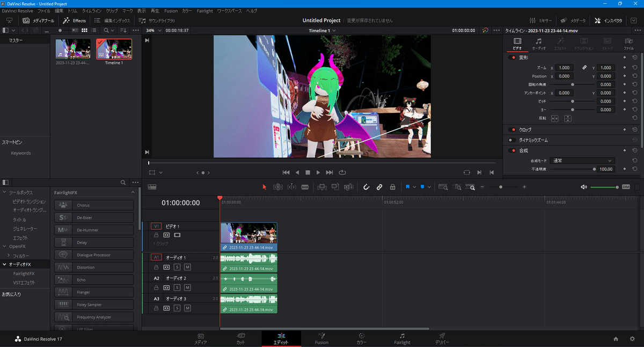Viewport: 644px width, 347px height.
Task: Open the ファイル menu
Action: click(x=43, y=11)
